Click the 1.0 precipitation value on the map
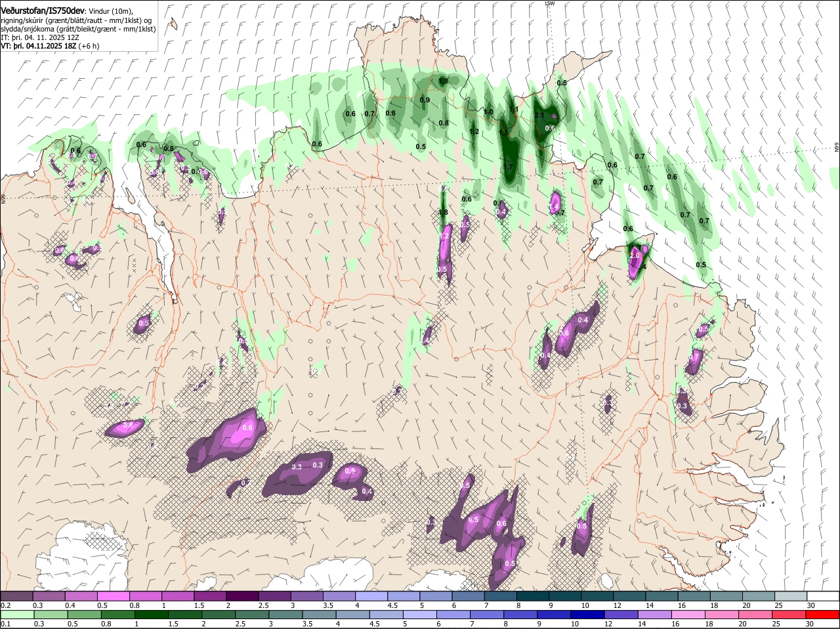840x629 pixels. click(x=488, y=112)
